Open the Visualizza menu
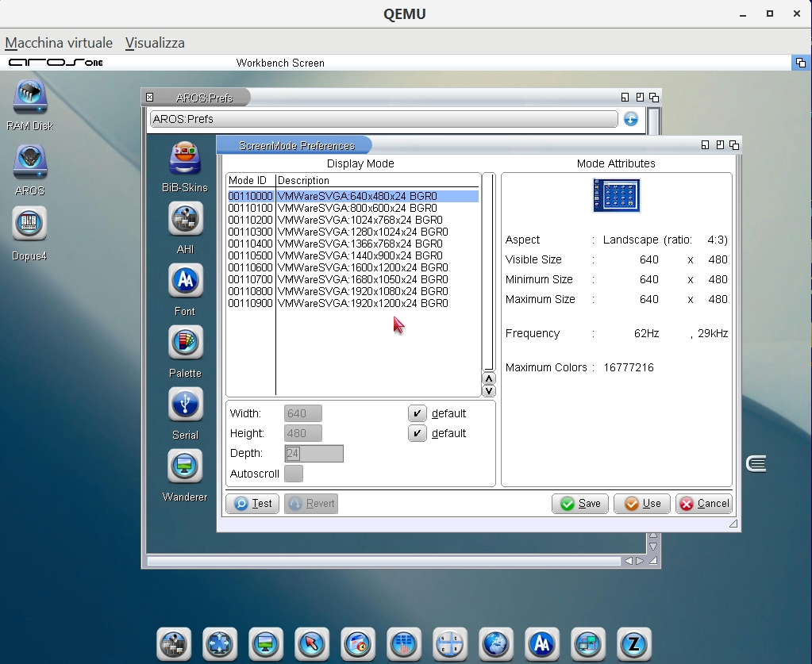This screenshot has width=812, height=664. [x=155, y=42]
